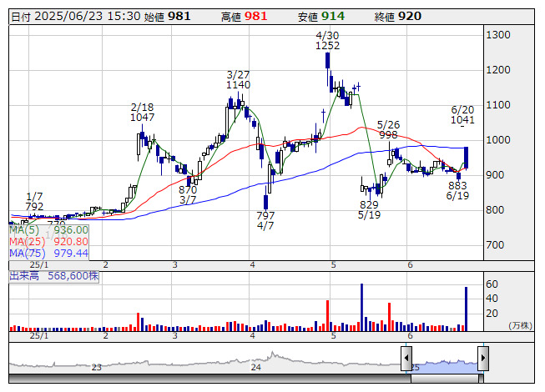Click the 高値 981 high price
This screenshot has height=392, width=545.
(244, 17)
